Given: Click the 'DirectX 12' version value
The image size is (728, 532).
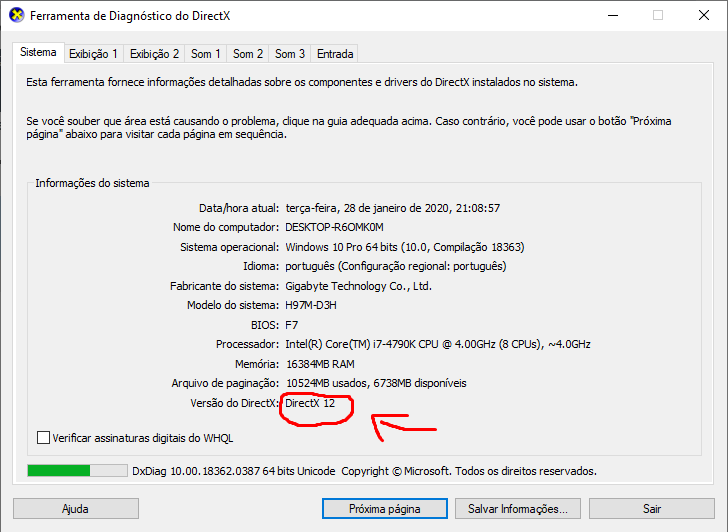Looking at the screenshot, I should click(x=310, y=403).
